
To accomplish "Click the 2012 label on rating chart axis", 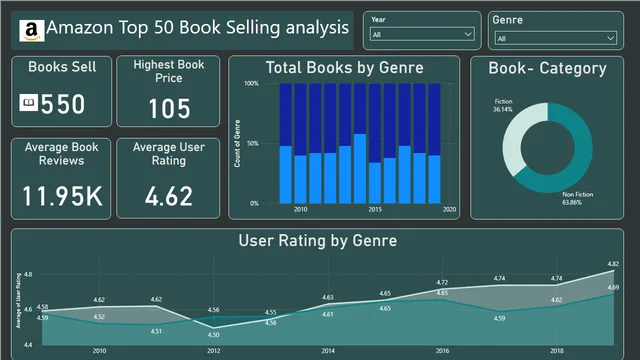I will [x=213, y=351].
